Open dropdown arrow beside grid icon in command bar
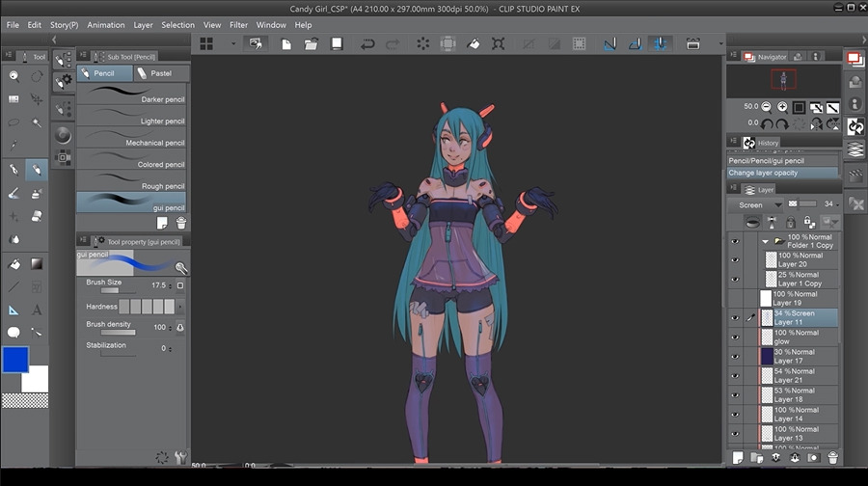 [x=233, y=44]
